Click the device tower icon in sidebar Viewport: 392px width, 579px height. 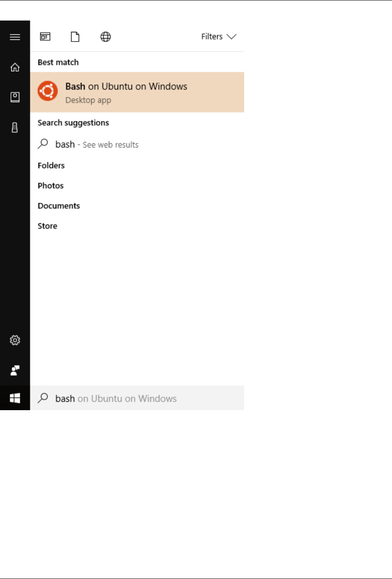pos(15,127)
